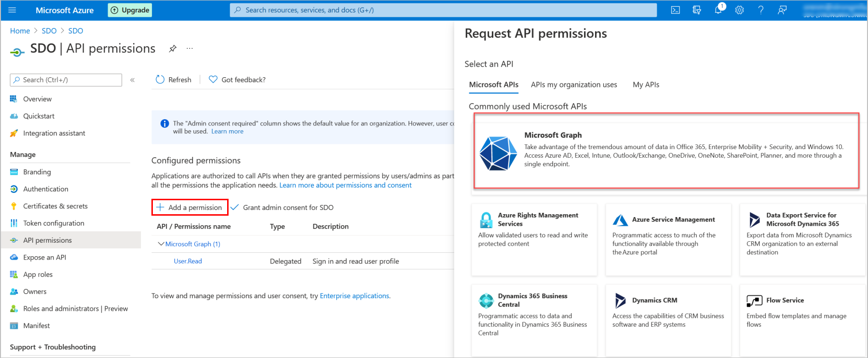Open API permissions in the left menu
The image size is (868, 358).
(71, 240)
